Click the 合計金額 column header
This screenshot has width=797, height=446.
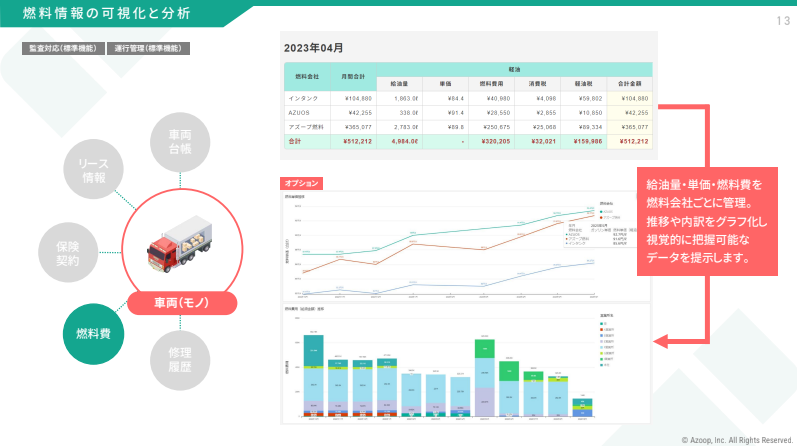pyautogui.click(x=629, y=84)
